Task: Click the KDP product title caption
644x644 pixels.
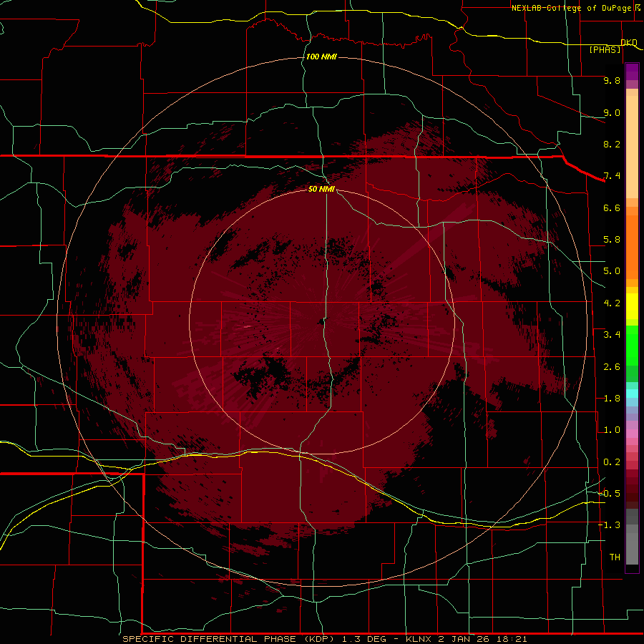Action: pyautogui.click(x=325, y=639)
